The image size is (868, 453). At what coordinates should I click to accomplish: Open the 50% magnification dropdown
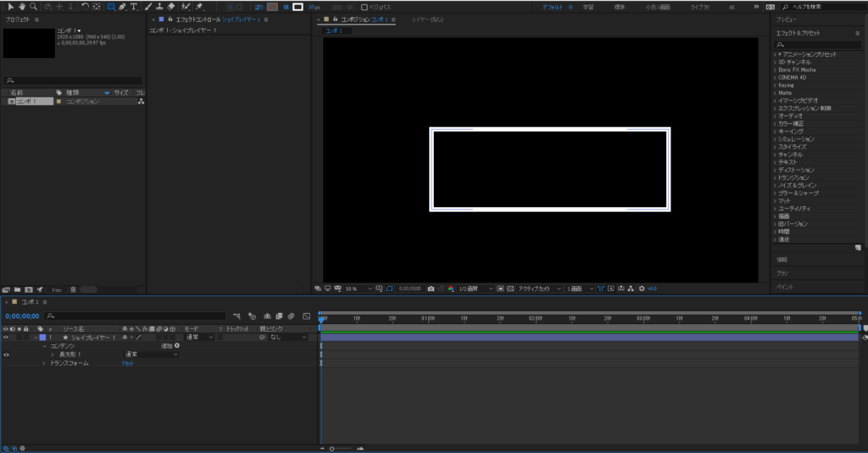359,288
